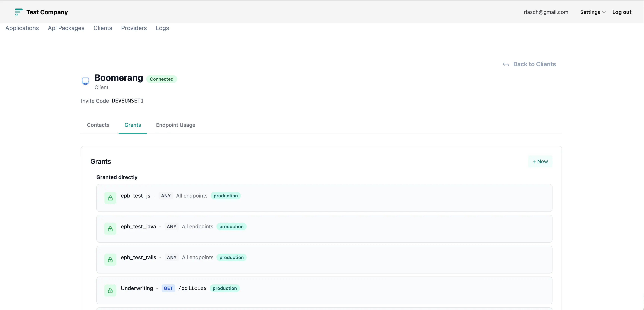Click the ANY badge on epb_test_java row

[172, 227]
